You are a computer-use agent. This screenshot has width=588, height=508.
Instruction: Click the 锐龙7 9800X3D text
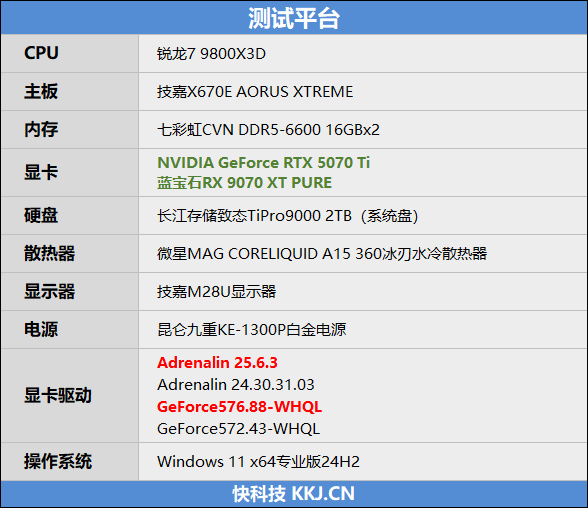click(x=211, y=54)
